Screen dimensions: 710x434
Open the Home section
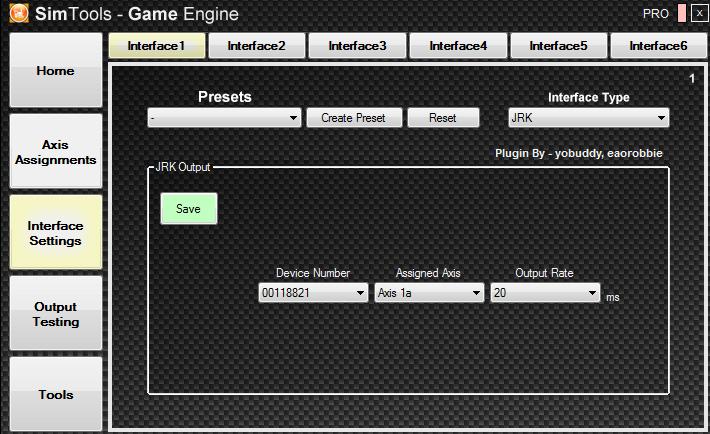pyautogui.click(x=56, y=70)
